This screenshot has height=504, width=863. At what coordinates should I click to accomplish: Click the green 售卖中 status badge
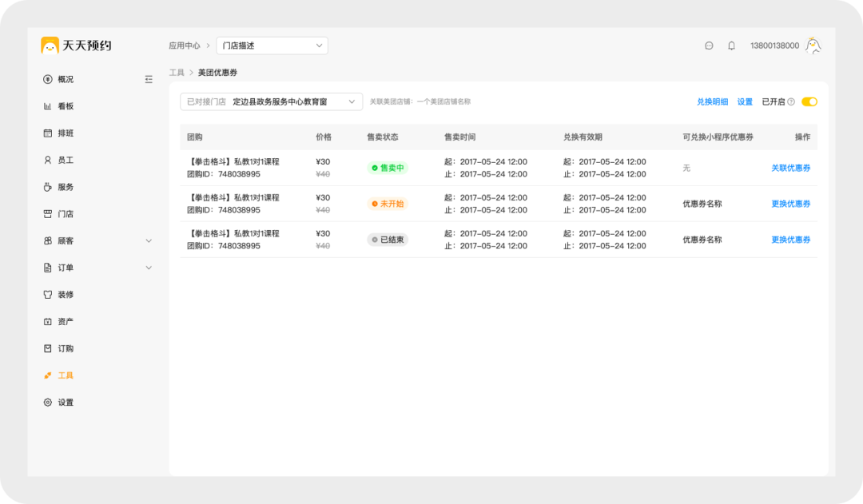pyautogui.click(x=388, y=168)
